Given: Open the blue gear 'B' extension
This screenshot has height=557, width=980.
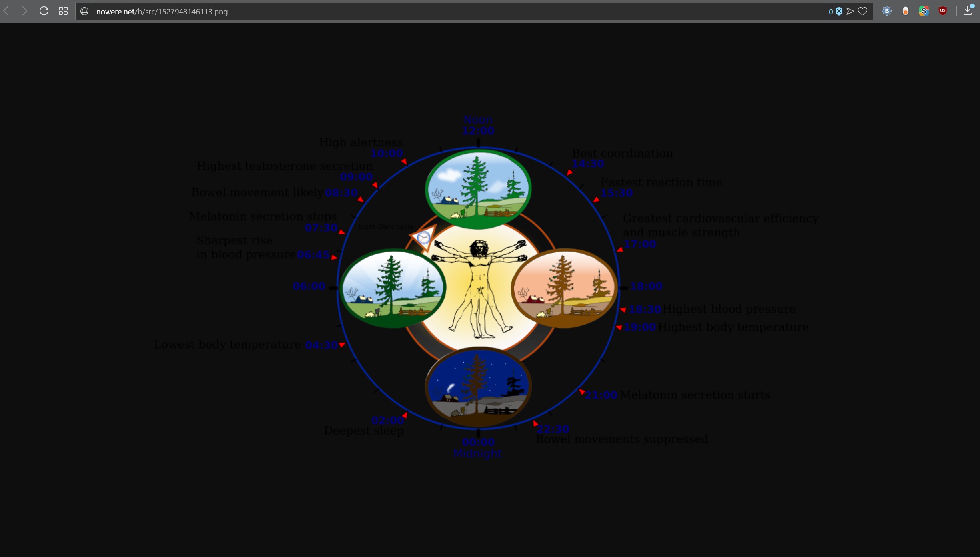Looking at the screenshot, I should point(886,11).
